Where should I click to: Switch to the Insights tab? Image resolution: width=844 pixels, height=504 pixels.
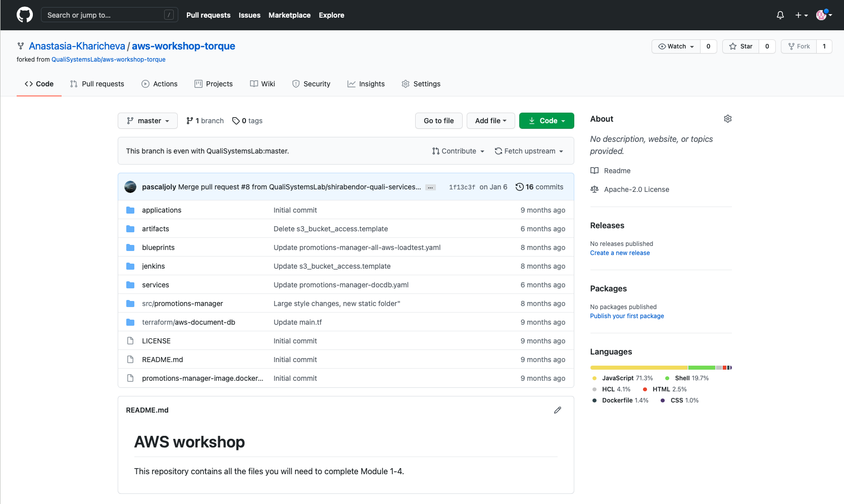tap(366, 84)
